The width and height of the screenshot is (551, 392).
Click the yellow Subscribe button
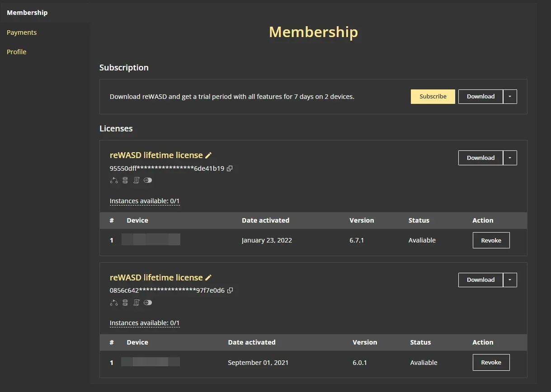pos(433,97)
